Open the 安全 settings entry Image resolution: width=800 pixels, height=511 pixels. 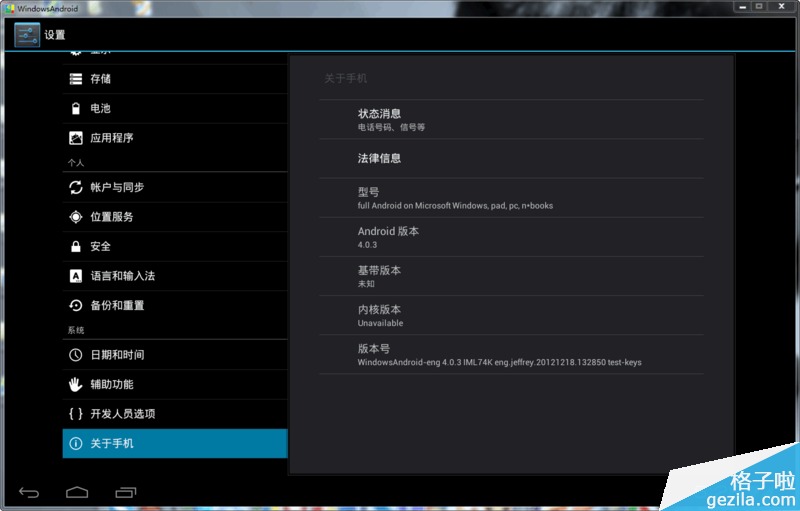point(175,246)
